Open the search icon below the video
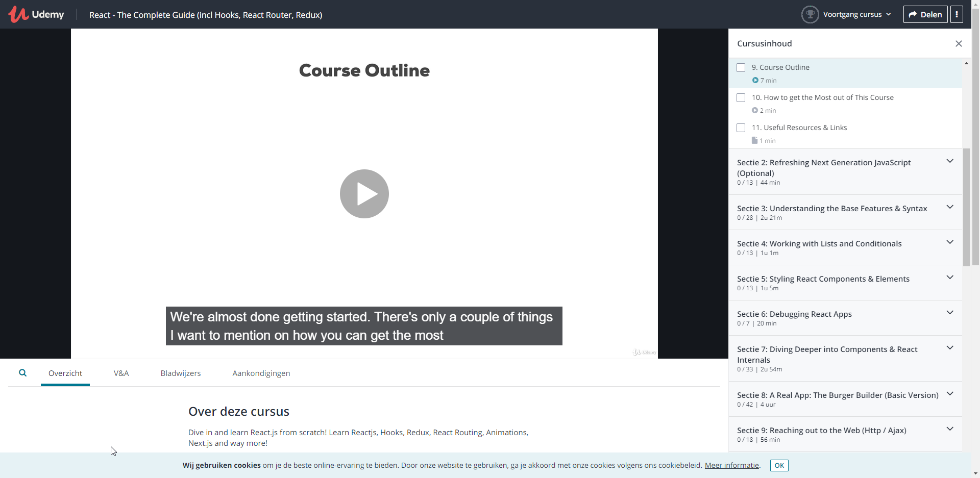Viewport: 980px width, 478px height. point(22,373)
